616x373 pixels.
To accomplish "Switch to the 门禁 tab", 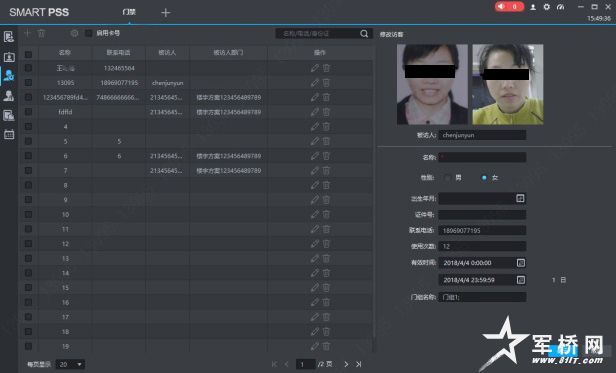I will [x=129, y=12].
